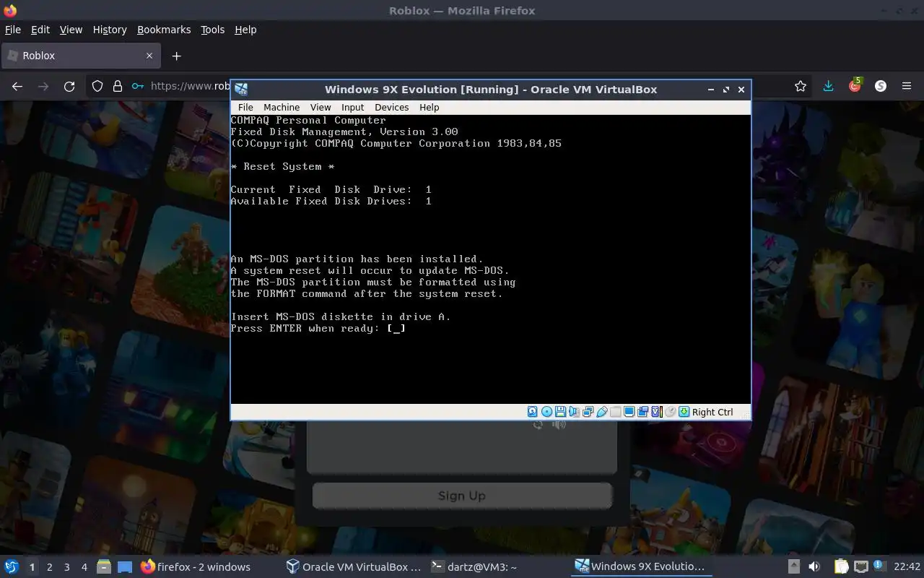The width and height of the screenshot is (924, 578).
Task: Click the floppy disk icon in VirtualBox status bar
Action: [x=560, y=412]
